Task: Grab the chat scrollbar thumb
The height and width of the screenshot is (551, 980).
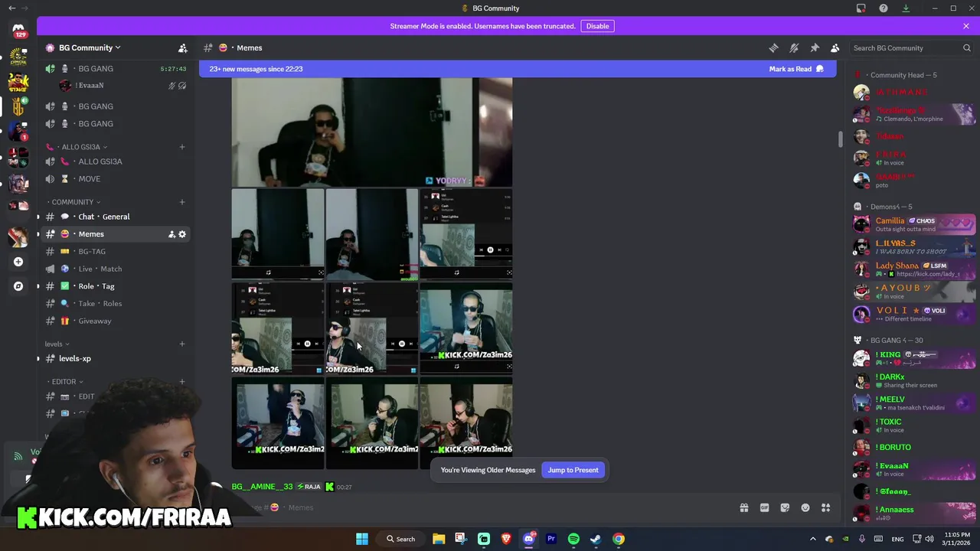Action: coord(840,139)
